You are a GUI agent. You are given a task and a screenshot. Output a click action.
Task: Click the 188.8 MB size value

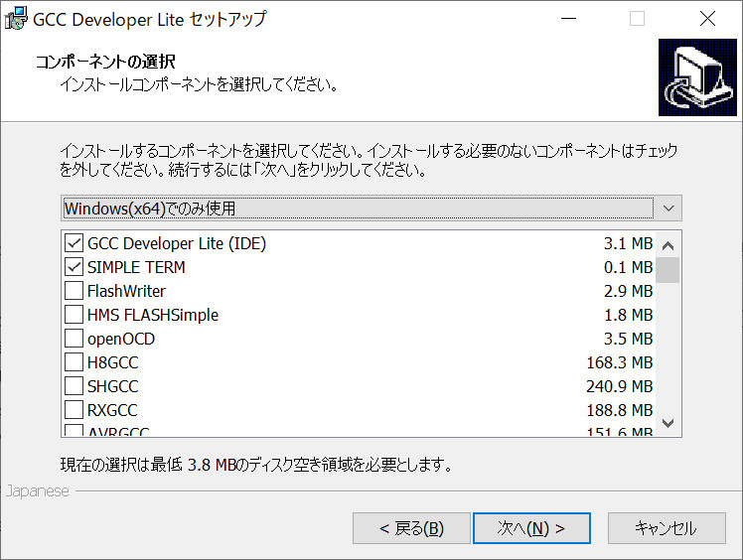620,410
